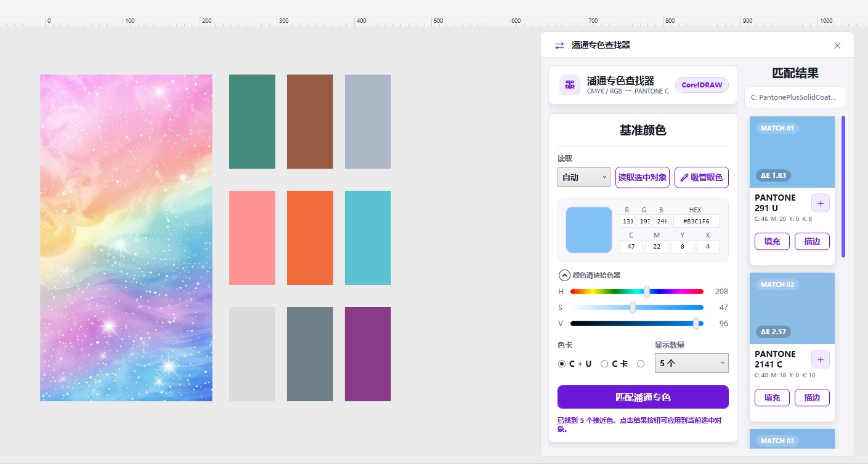Click the CorelDRAW badge
Viewport: 868px width, 464px height.
(x=702, y=85)
